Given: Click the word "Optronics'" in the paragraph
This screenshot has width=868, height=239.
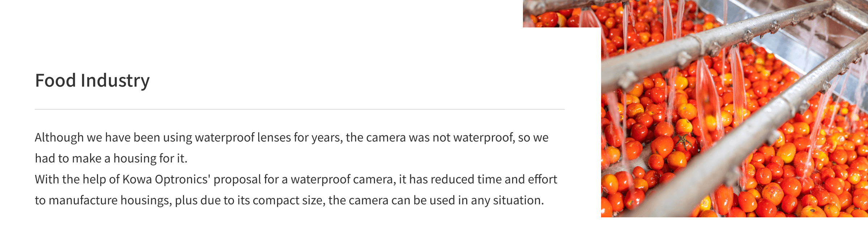Looking at the screenshot, I should pyautogui.click(x=182, y=179).
